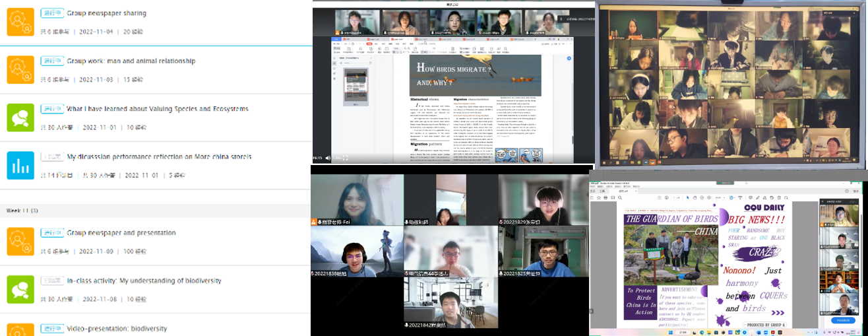
Task: Open In-class activity: My understanding of biodiversity
Action: [144, 281]
